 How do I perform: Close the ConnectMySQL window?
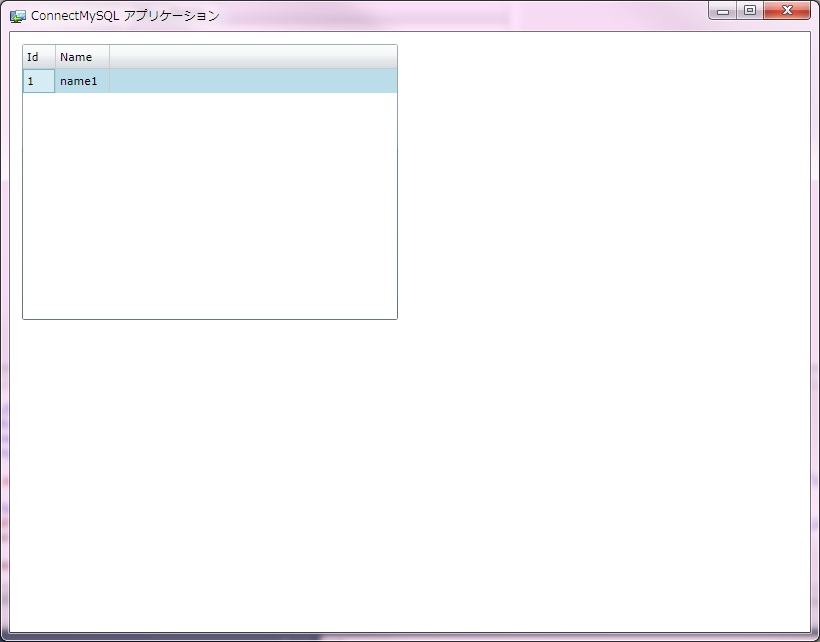(787, 10)
